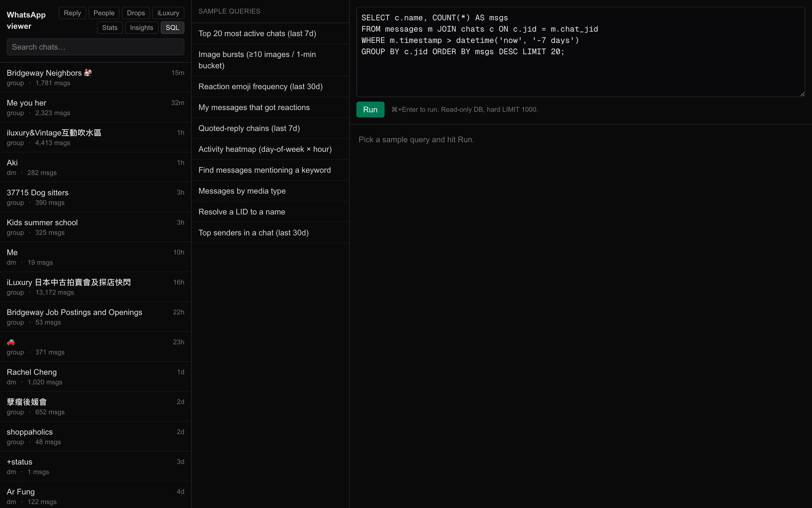Open the Insights tab

pos(141,28)
